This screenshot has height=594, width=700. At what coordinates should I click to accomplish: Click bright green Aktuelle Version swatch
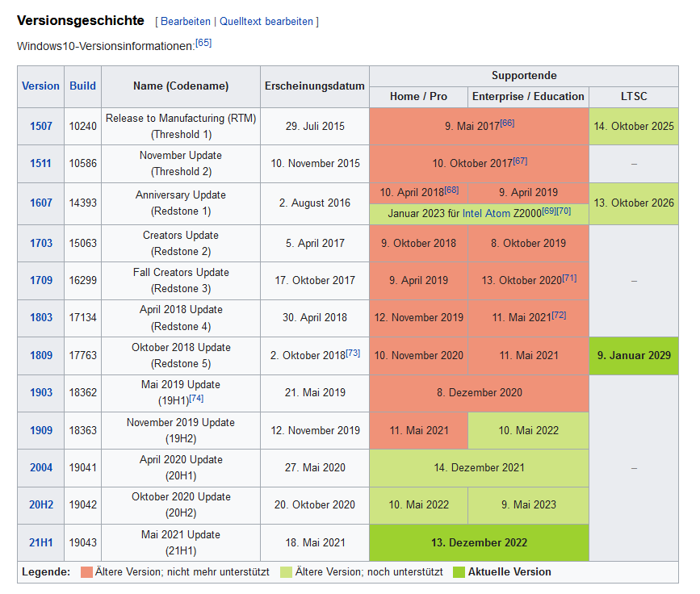click(459, 572)
